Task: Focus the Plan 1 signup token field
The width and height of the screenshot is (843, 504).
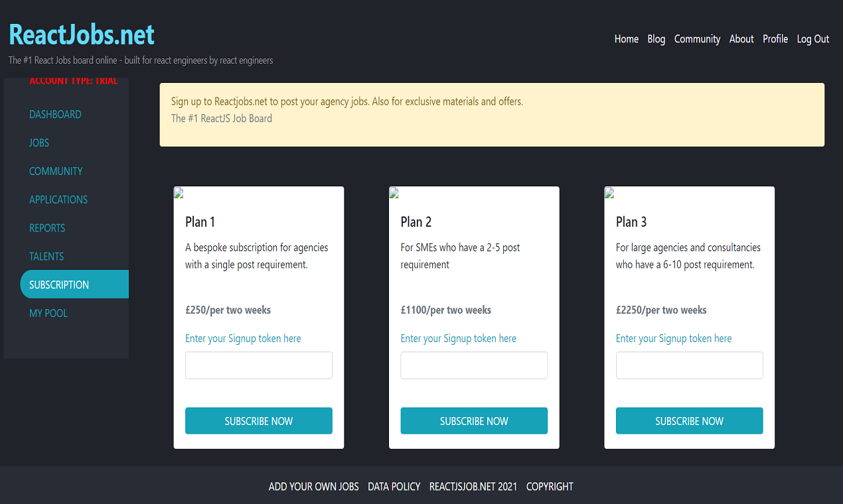Action: click(x=259, y=365)
